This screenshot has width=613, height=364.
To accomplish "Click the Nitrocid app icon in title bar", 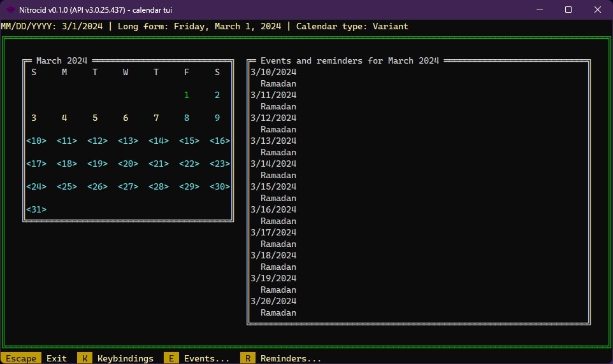I will point(10,10).
